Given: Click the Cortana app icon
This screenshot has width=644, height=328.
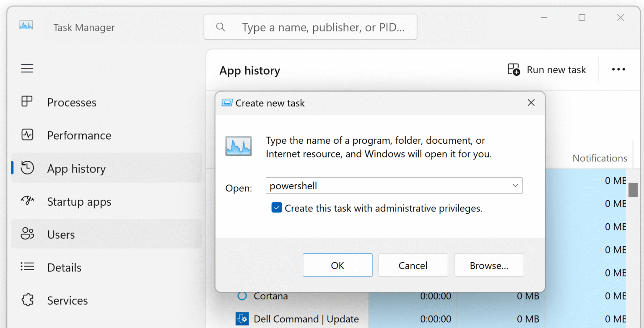Looking at the screenshot, I should coord(241,296).
